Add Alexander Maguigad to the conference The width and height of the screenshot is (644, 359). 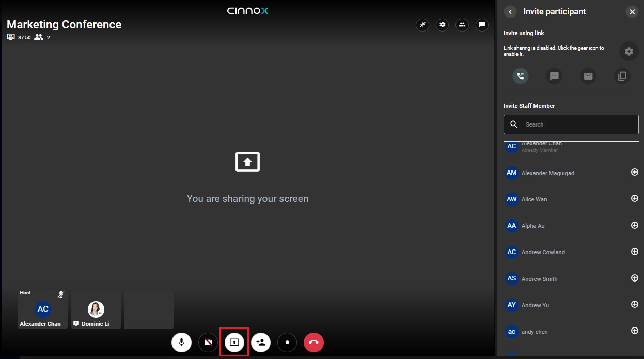635,172
